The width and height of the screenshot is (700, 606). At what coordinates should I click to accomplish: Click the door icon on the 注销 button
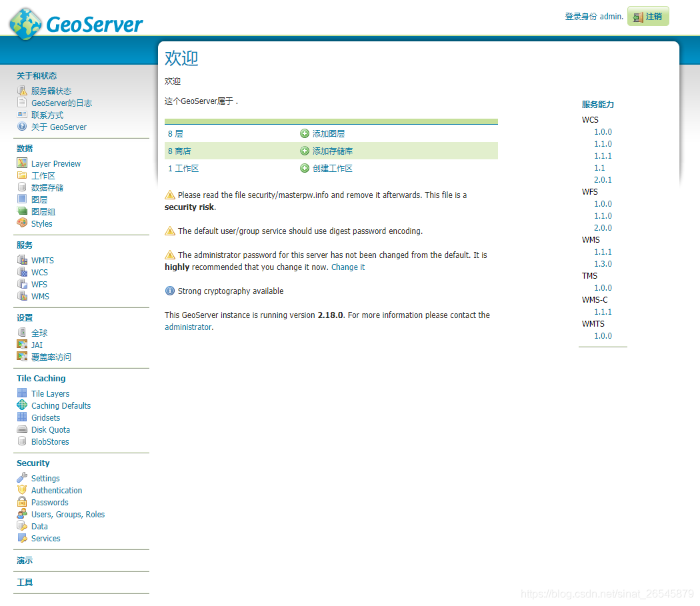coord(639,17)
